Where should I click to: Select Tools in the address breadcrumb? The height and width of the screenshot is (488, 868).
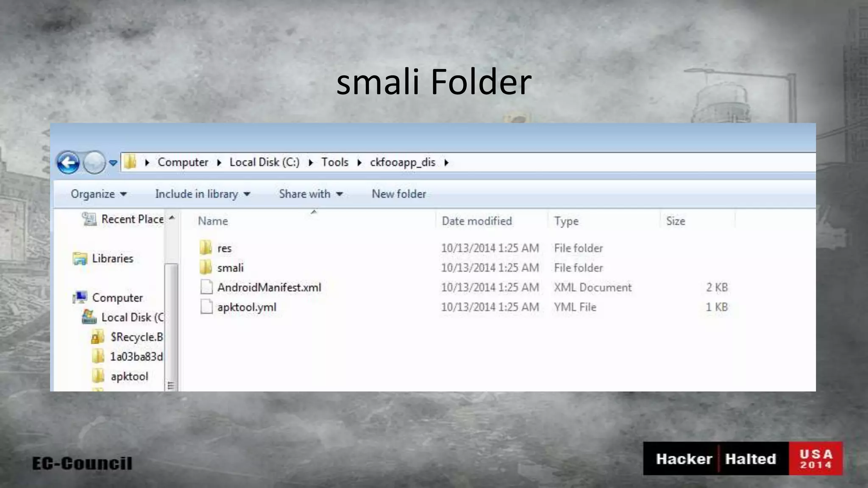click(x=334, y=162)
